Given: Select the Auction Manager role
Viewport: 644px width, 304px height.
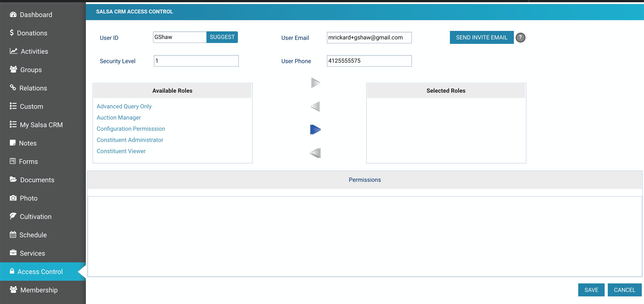Looking at the screenshot, I should (x=119, y=118).
